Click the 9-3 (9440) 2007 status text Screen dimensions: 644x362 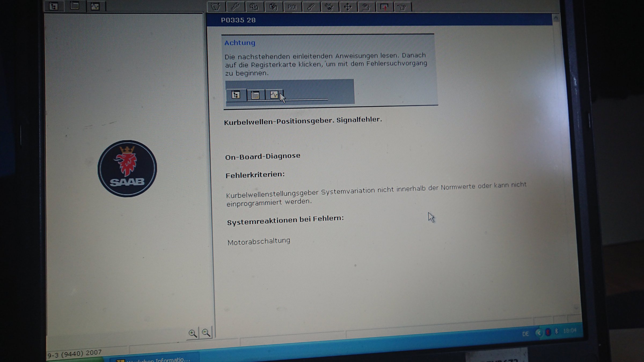75,354
